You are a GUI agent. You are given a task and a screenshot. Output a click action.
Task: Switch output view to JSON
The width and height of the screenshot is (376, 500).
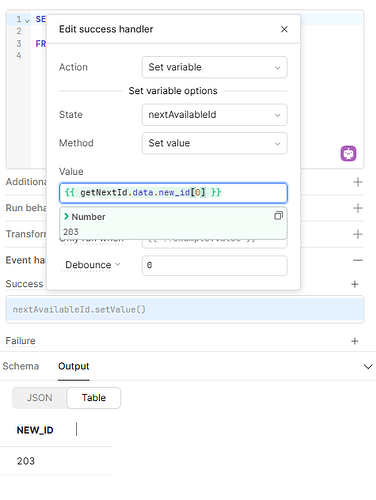click(x=39, y=398)
